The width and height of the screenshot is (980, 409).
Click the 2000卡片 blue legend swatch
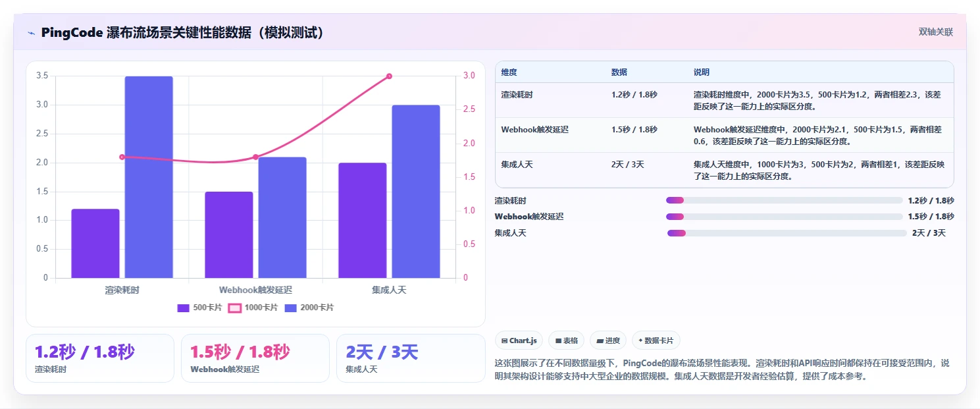pyautogui.click(x=290, y=308)
